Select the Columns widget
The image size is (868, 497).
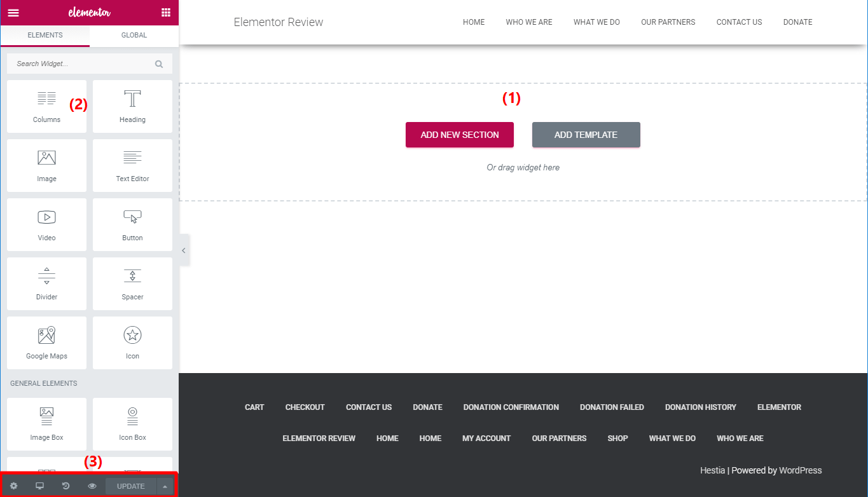pyautogui.click(x=46, y=106)
